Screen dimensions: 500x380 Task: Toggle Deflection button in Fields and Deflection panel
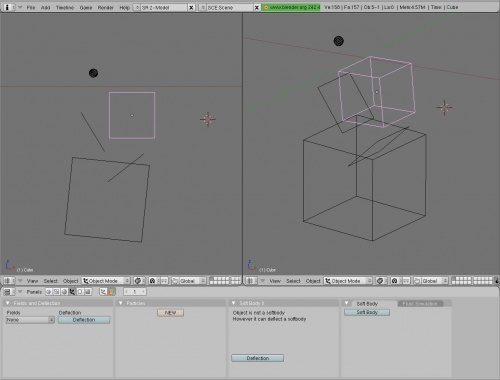click(84, 320)
